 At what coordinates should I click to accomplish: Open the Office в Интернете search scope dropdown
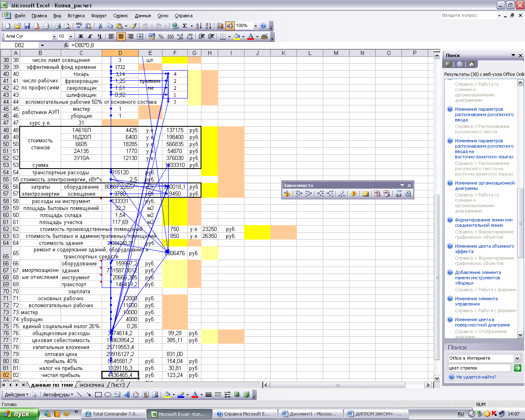tap(517, 358)
